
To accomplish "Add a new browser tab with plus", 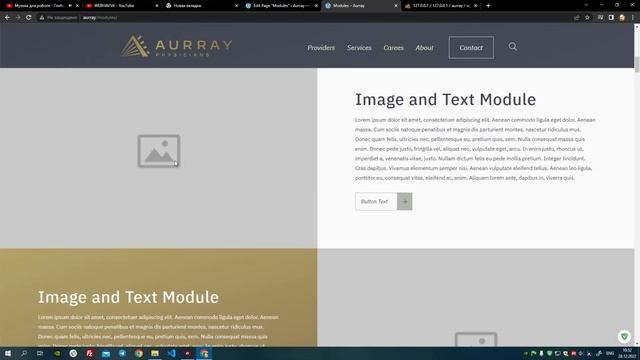I will tap(488, 6).
